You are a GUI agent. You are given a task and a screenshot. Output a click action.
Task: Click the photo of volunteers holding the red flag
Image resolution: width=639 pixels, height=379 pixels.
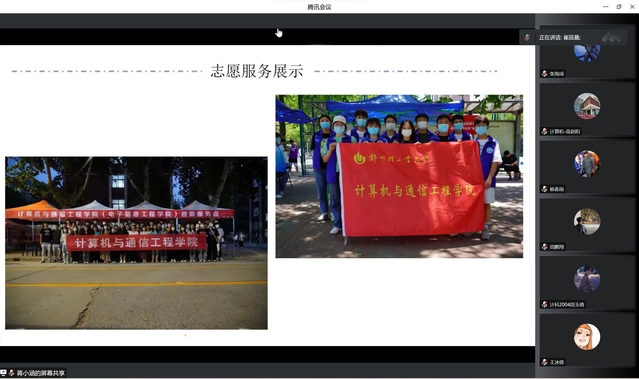click(399, 176)
